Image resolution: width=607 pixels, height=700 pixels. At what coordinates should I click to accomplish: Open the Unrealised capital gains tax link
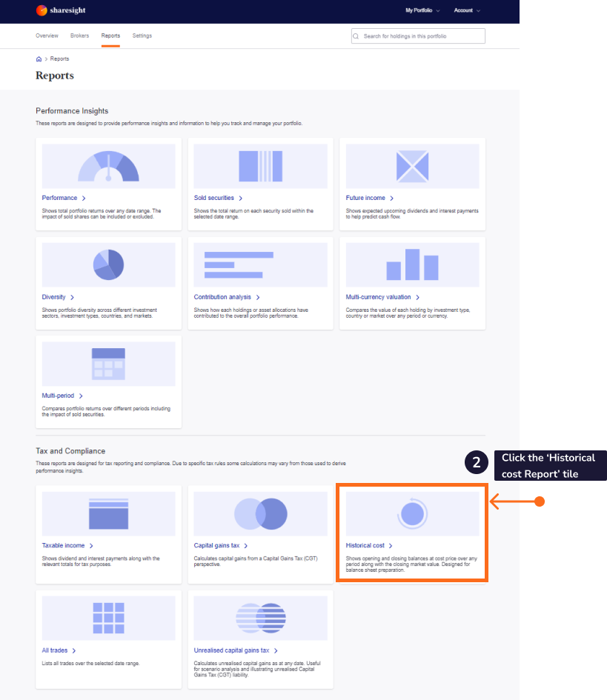click(x=231, y=650)
